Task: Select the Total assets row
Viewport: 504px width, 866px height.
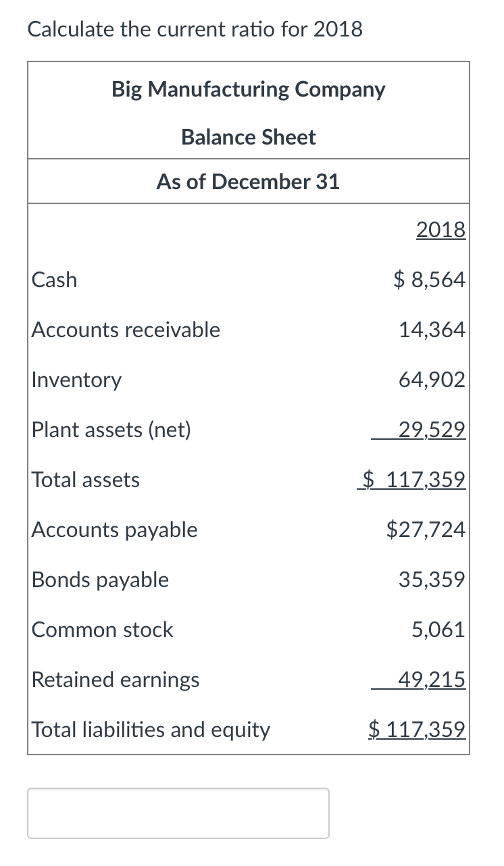Action: pos(85,480)
